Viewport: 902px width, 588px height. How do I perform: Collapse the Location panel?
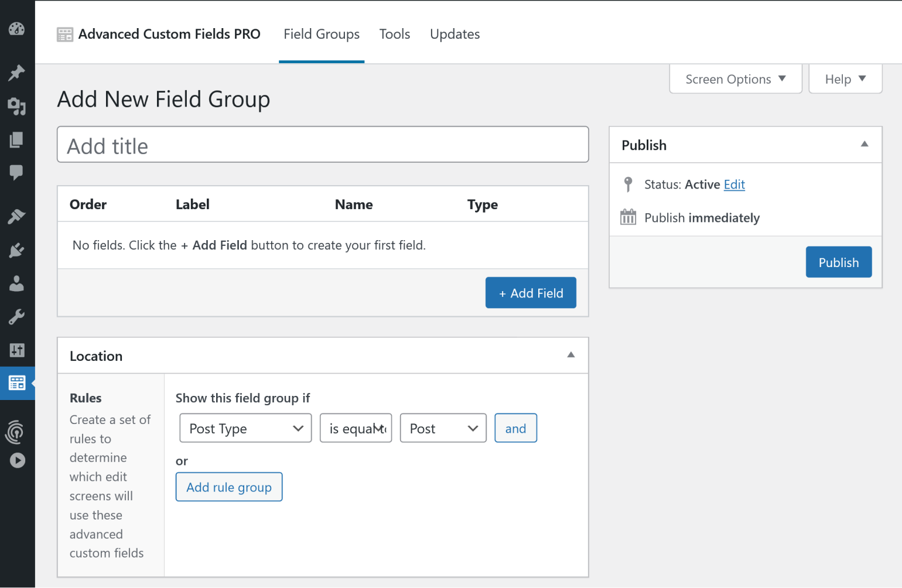(x=570, y=355)
